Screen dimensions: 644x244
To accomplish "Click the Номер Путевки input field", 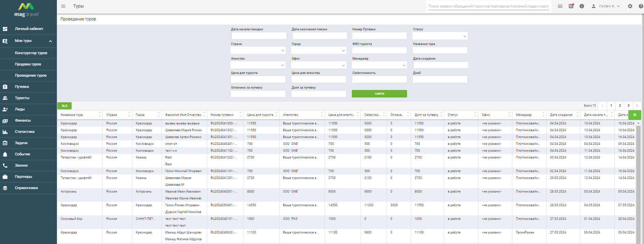I will (x=379, y=36).
